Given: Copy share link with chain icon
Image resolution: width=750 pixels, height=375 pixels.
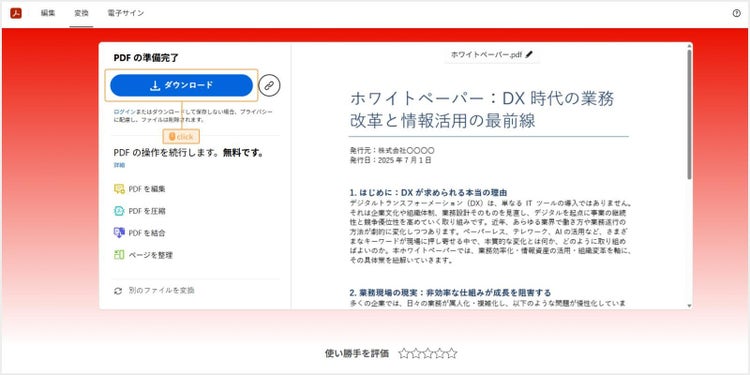Looking at the screenshot, I should click(x=269, y=86).
